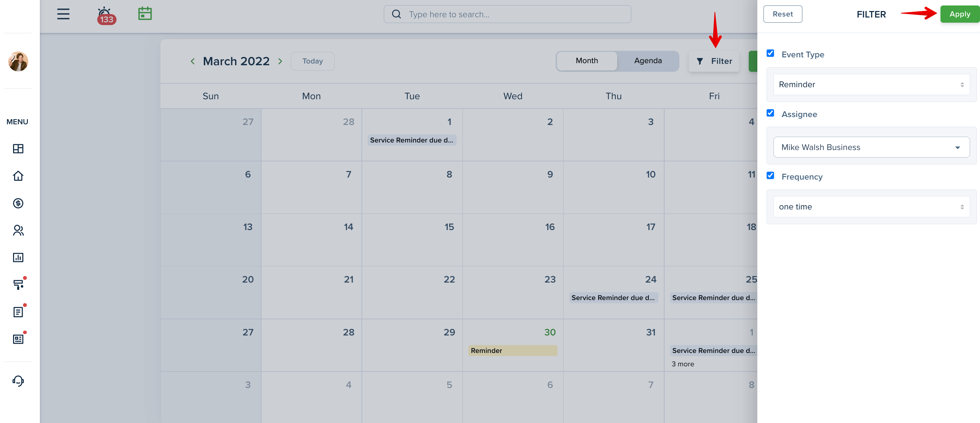Uncheck the Event Type checkbox

coord(770,53)
